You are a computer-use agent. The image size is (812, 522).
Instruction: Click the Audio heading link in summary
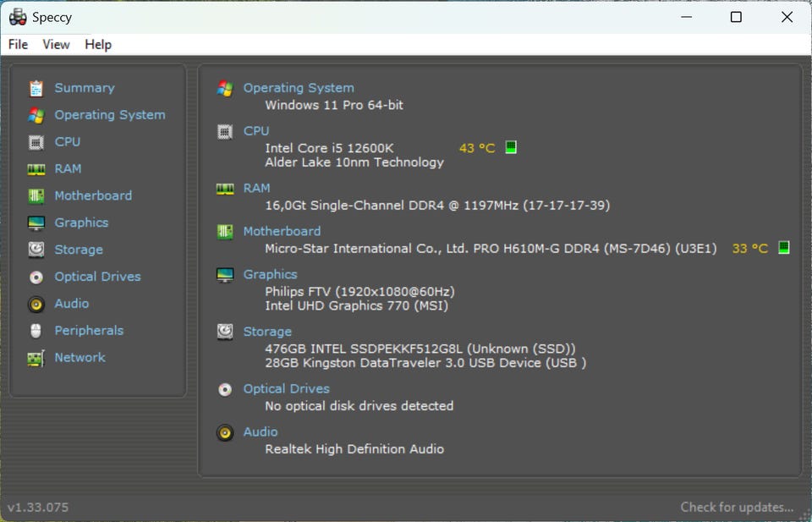click(x=261, y=431)
